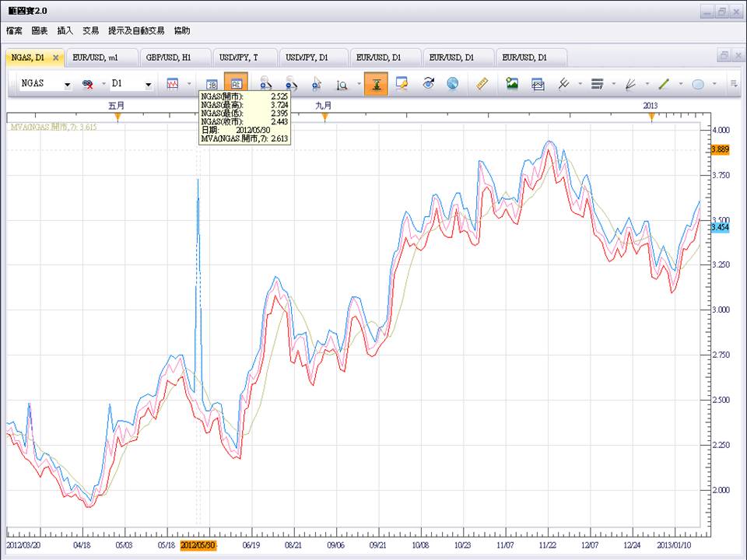Click the 3.889 orange price label
The image size is (747, 560).
(x=720, y=149)
